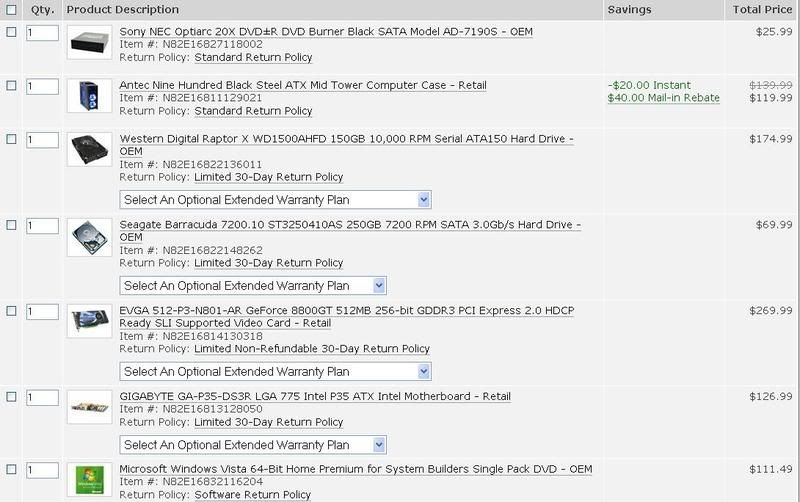
Task: Click quantity field for the Seagate Barracuda
Action: pos(42,226)
